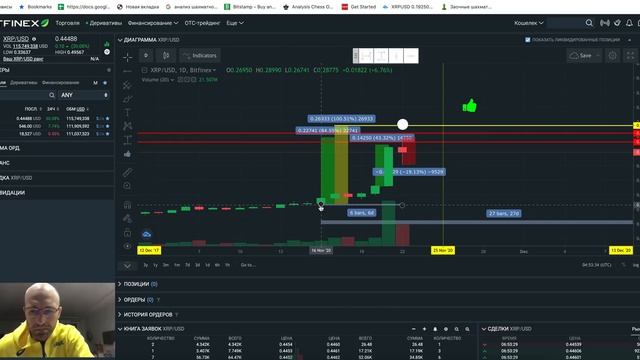Click the header search input field

pos(564,23)
